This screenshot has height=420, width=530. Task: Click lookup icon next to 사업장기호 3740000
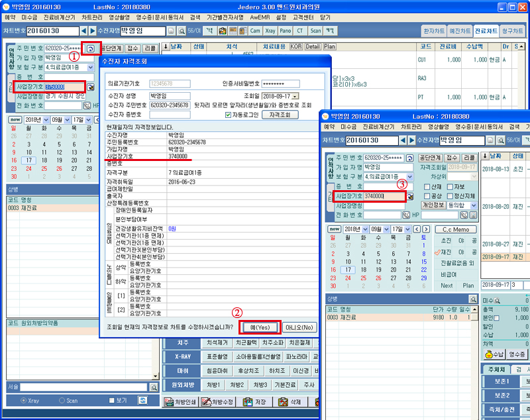411,197
